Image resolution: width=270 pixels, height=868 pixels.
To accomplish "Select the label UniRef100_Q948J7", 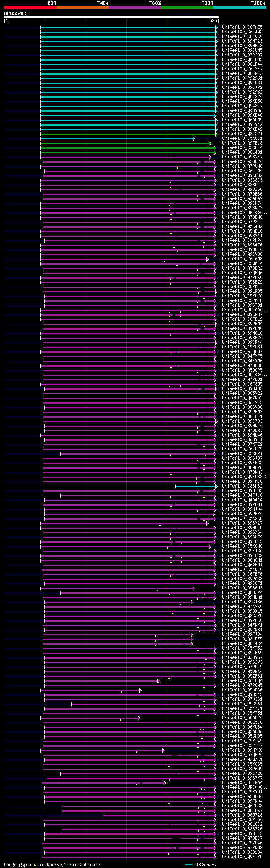I will coord(242,106).
